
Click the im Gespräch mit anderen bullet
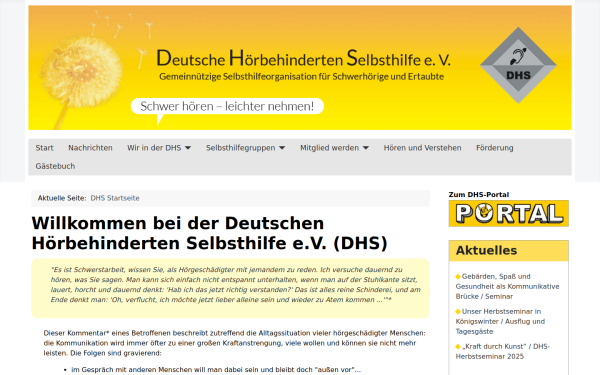pyautogui.click(x=216, y=370)
